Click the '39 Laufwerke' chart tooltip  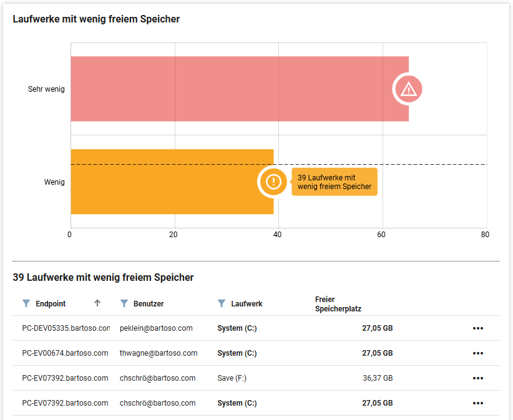click(x=335, y=182)
